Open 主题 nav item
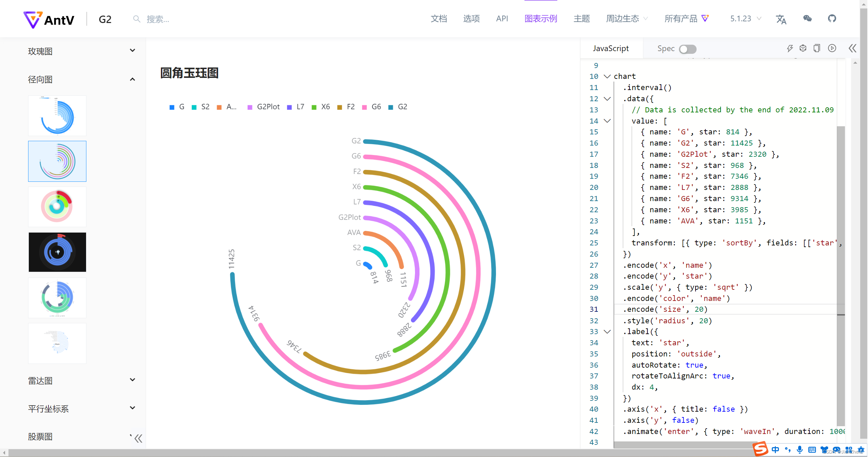The height and width of the screenshot is (457, 868). tap(582, 19)
